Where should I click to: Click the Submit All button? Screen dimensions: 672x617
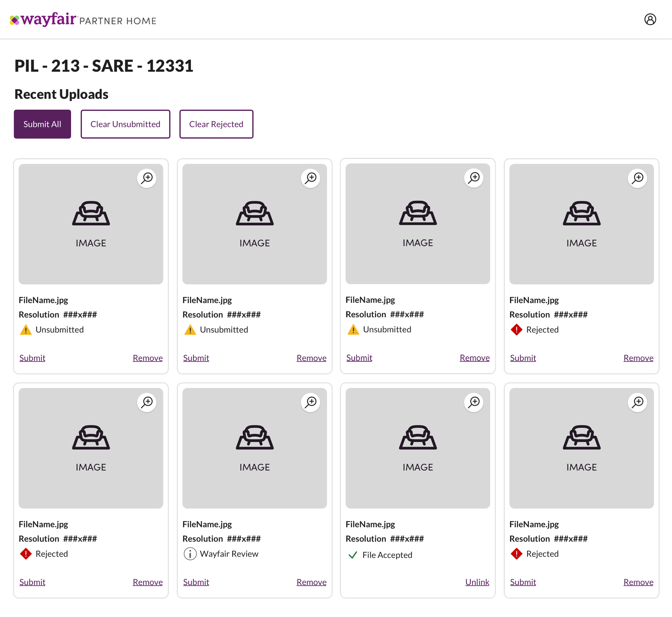click(x=42, y=124)
